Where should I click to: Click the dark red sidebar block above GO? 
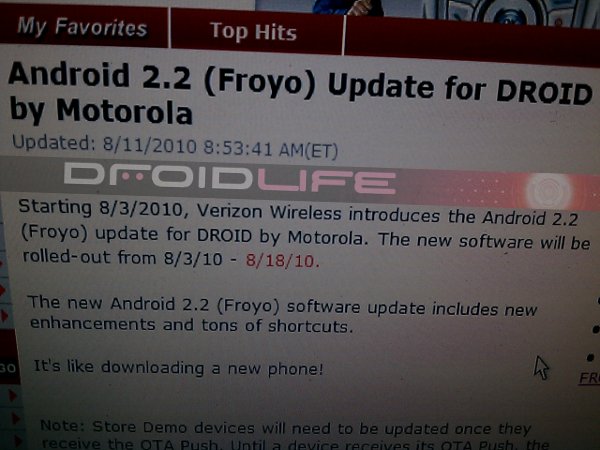point(8,344)
